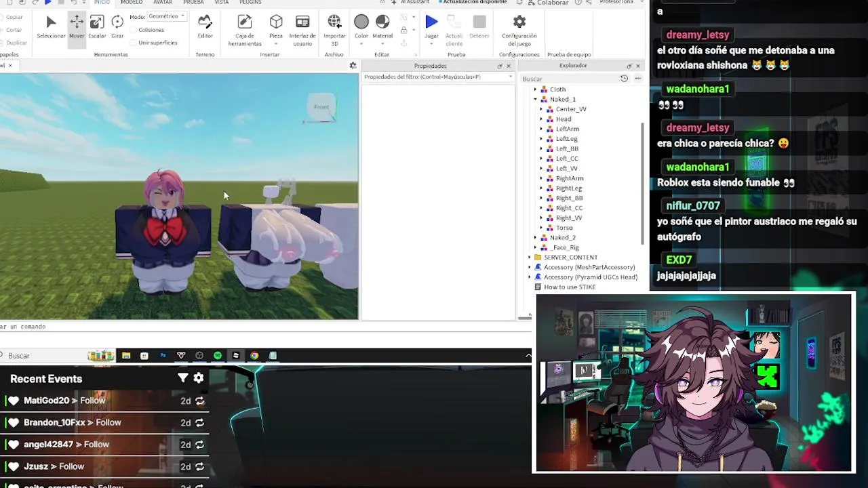Open Recent Events settings gear

pyautogui.click(x=199, y=378)
